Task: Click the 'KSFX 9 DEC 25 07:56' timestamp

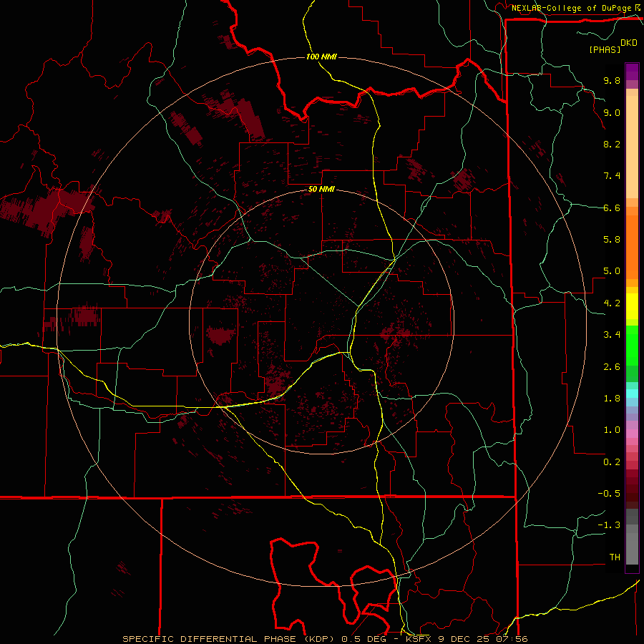Action: coord(467,639)
